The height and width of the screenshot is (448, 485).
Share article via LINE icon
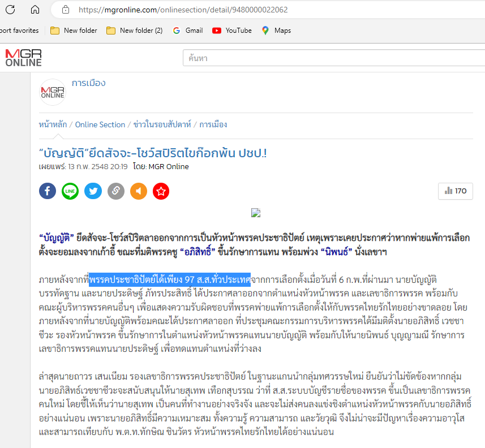pos(70,191)
